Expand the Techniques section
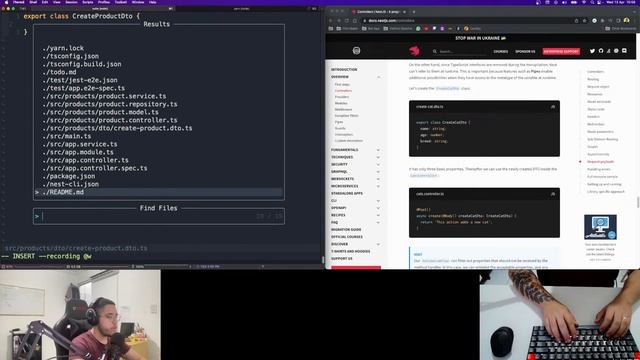 [x=378, y=157]
